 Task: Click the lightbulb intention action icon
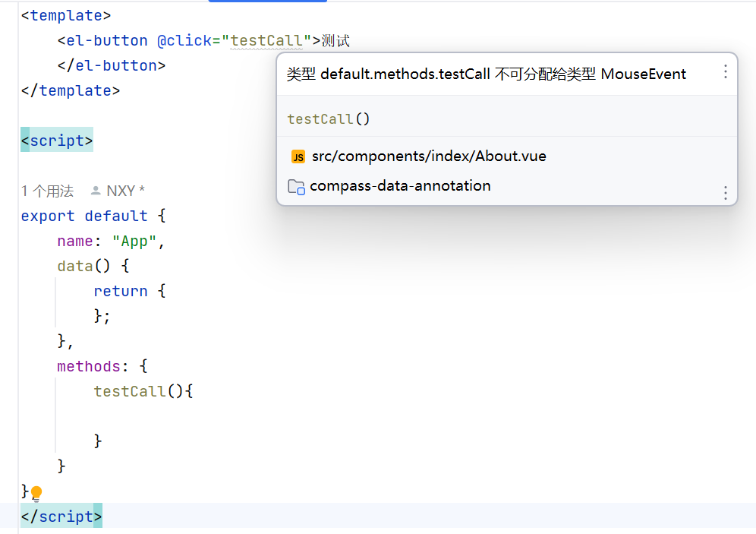(36, 493)
